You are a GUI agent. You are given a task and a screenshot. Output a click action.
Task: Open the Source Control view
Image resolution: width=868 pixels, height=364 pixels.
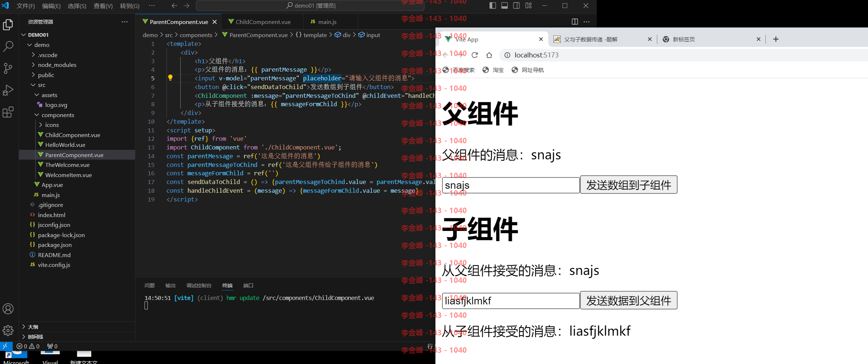8,68
